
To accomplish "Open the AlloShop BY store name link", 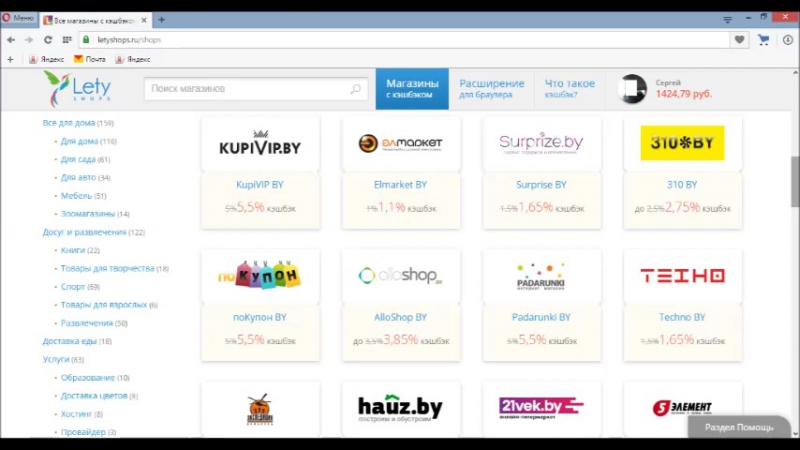I will click(x=401, y=317).
